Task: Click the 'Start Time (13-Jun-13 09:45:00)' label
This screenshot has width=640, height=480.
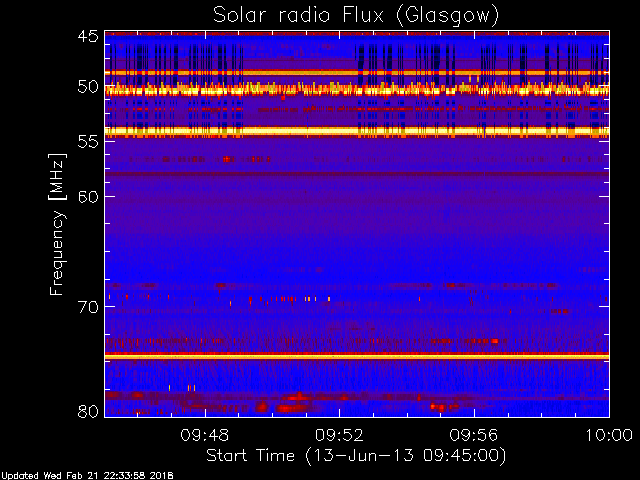Action: (x=356, y=456)
